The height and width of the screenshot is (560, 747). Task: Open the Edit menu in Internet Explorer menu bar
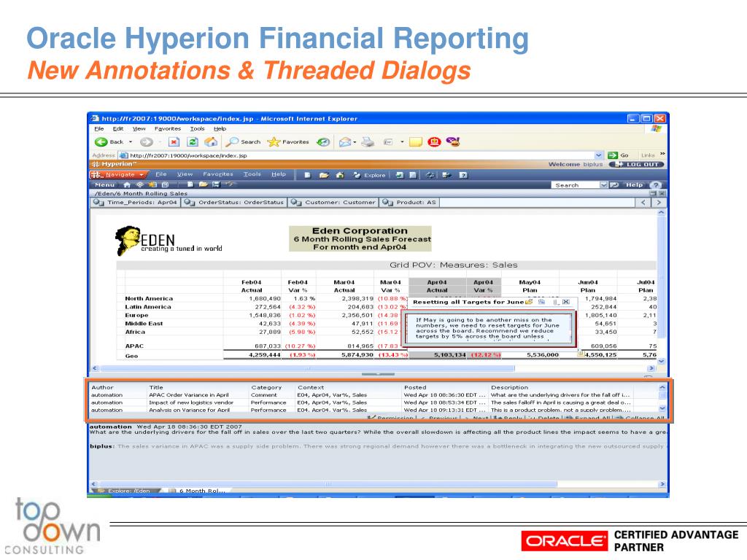117,128
